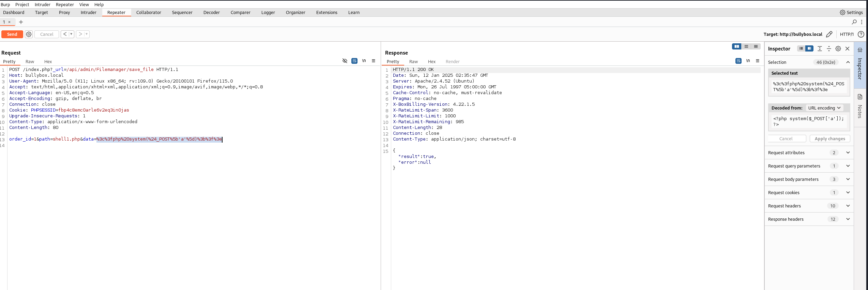Open the help question mark icon
Image resolution: width=868 pixels, height=290 pixels.
coord(861,34)
